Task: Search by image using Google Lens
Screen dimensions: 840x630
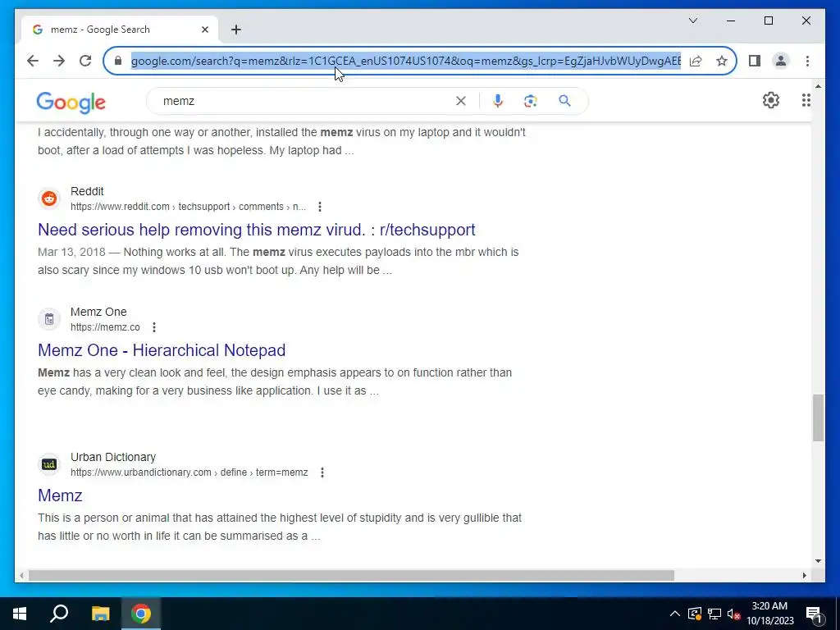Action: click(x=531, y=101)
